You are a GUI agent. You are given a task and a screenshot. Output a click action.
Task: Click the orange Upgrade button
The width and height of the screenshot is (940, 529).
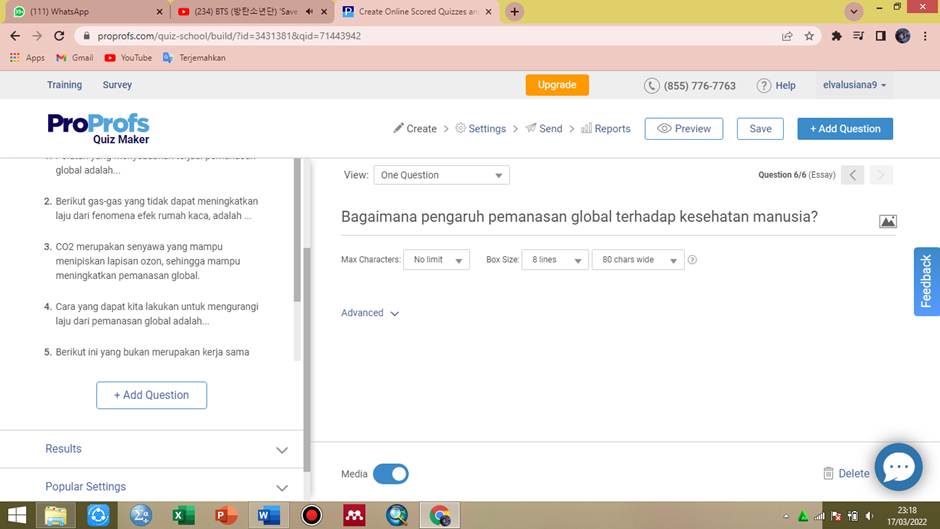pyautogui.click(x=557, y=85)
